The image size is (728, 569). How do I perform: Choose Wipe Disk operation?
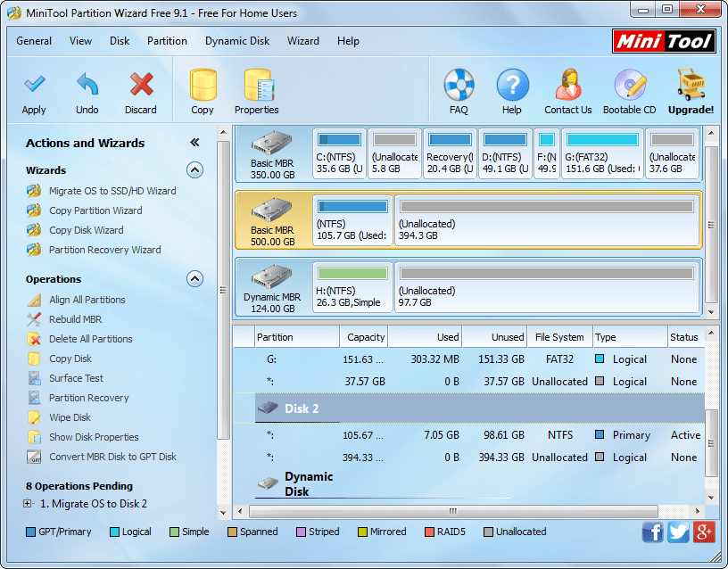point(70,417)
